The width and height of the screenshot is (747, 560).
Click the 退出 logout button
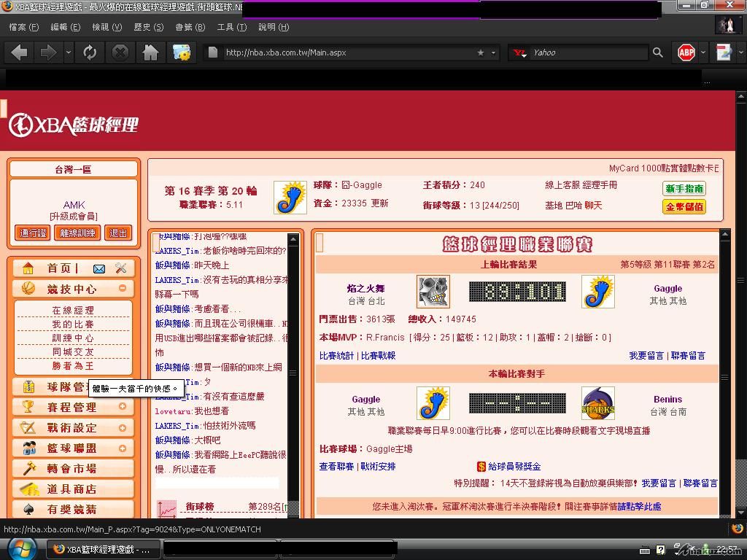tap(117, 233)
